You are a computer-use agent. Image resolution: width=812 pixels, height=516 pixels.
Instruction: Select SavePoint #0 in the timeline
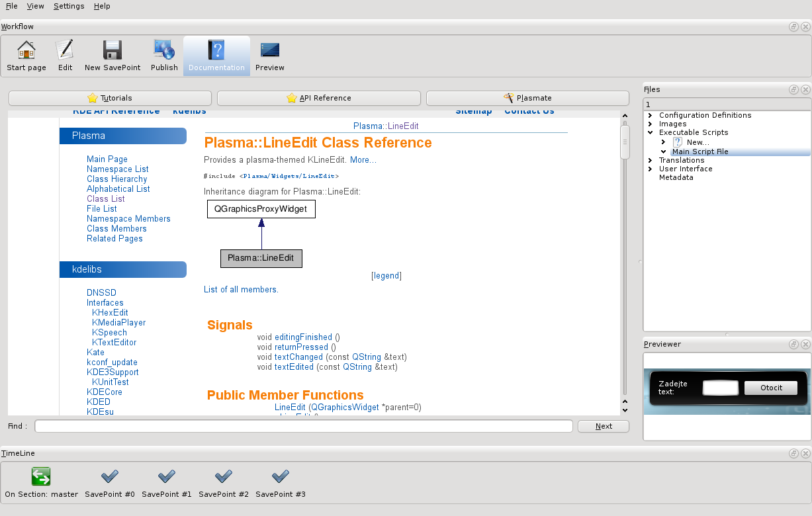(110, 482)
